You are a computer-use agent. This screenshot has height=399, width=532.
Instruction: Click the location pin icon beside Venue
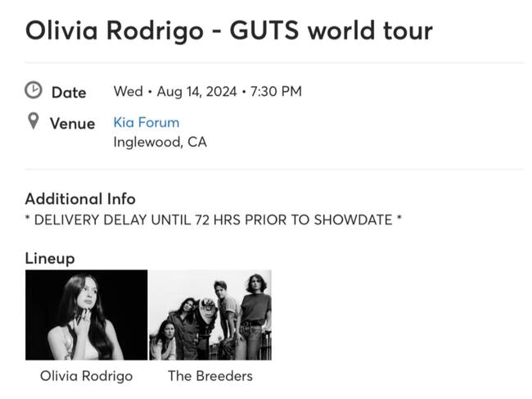[x=34, y=121]
